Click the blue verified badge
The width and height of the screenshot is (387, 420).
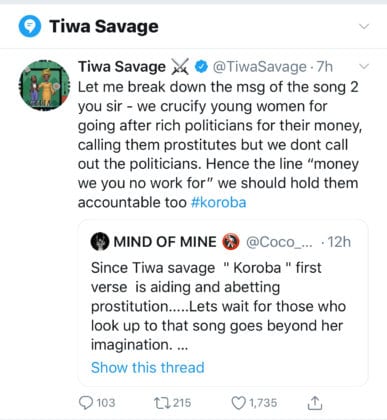coord(201,67)
